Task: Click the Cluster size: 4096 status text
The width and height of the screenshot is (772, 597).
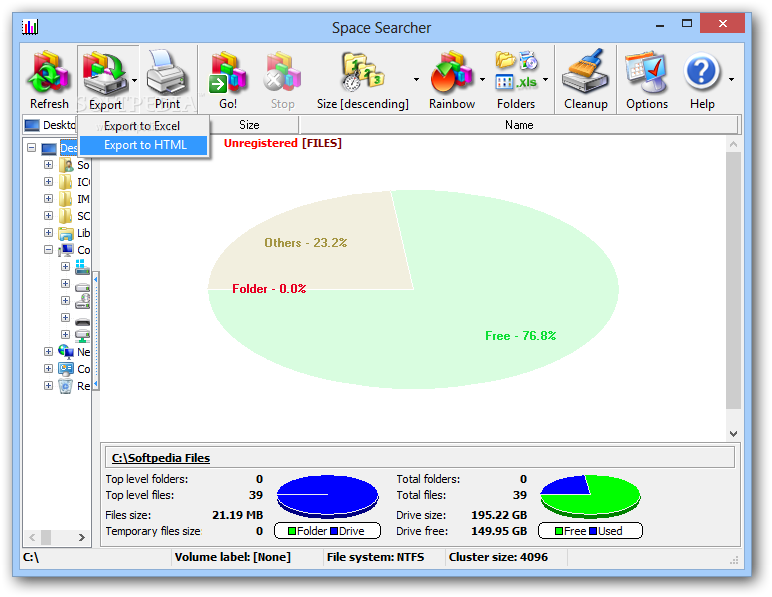Action: pyautogui.click(x=498, y=557)
